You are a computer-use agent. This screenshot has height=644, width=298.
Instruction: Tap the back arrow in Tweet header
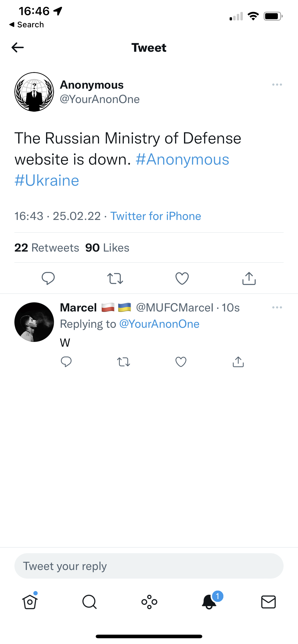[18, 47]
